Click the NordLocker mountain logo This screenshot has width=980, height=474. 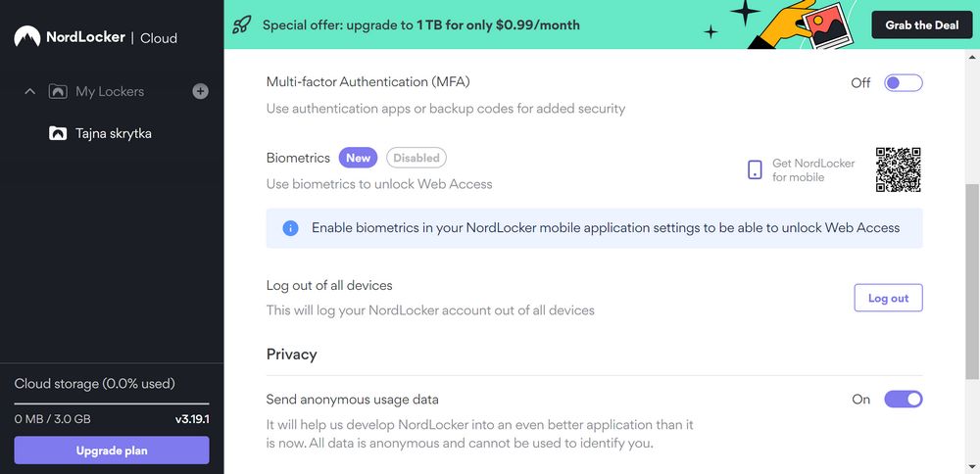pos(26,37)
